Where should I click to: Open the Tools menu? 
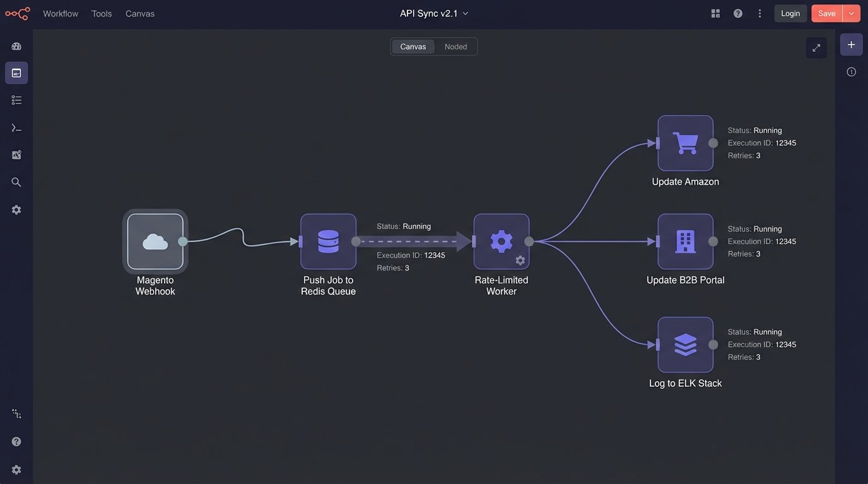(x=102, y=13)
